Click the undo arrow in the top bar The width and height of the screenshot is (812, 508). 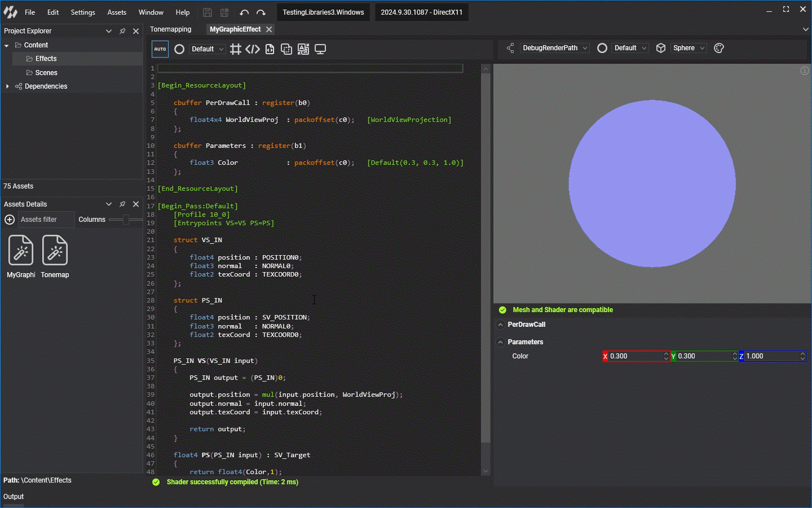244,12
